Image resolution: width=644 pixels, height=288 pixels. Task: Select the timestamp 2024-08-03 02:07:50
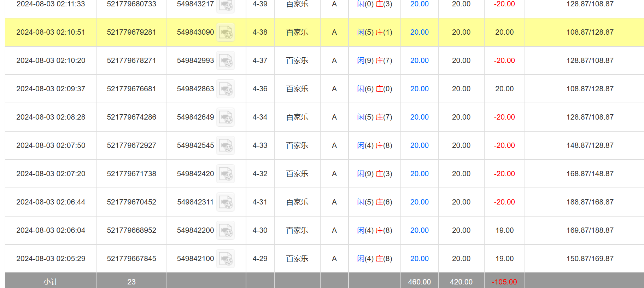pyautogui.click(x=51, y=145)
